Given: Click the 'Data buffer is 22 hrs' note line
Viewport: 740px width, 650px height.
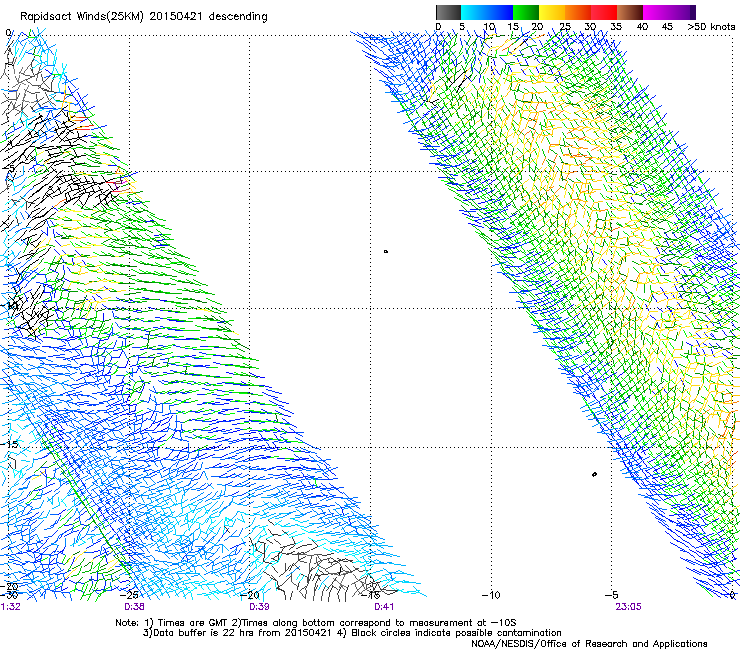Looking at the screenshot, I should click(352, 633).
